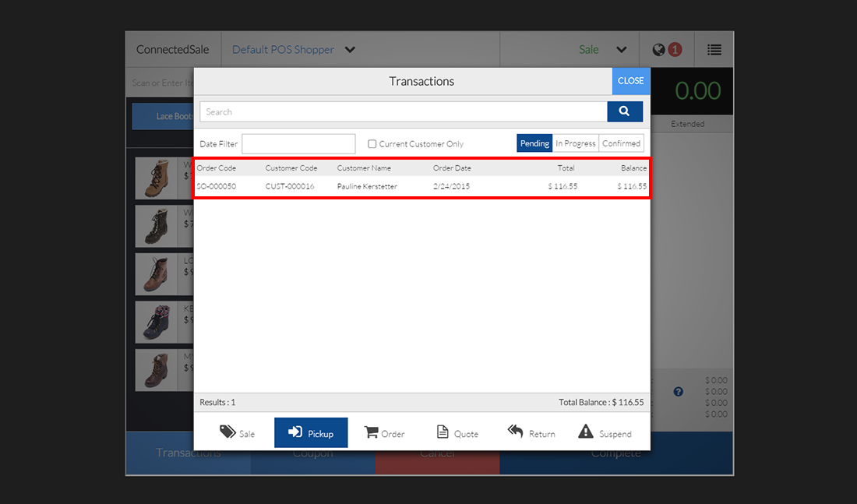857x504 pixels.
Task: Close the Transactions dialog
Action: point(631,81)
